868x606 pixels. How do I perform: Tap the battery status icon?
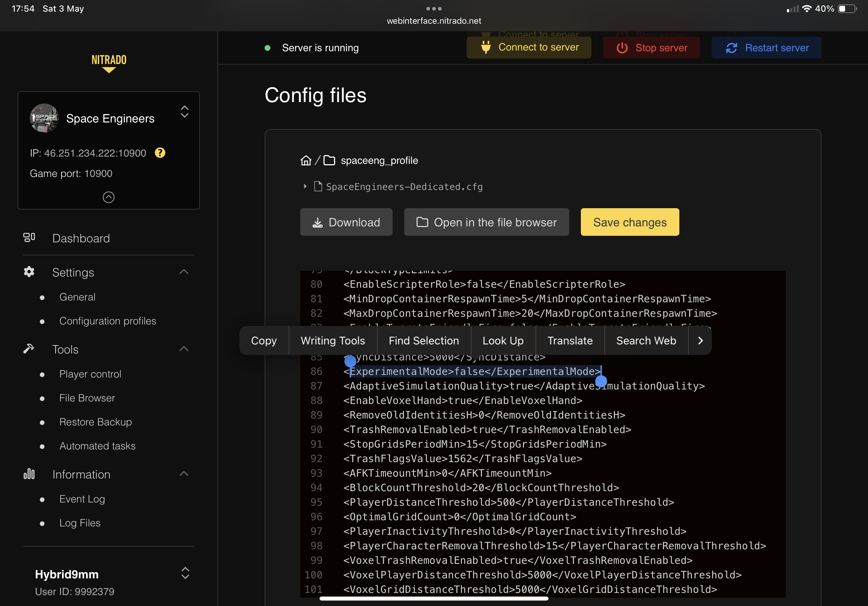point(847,8)
